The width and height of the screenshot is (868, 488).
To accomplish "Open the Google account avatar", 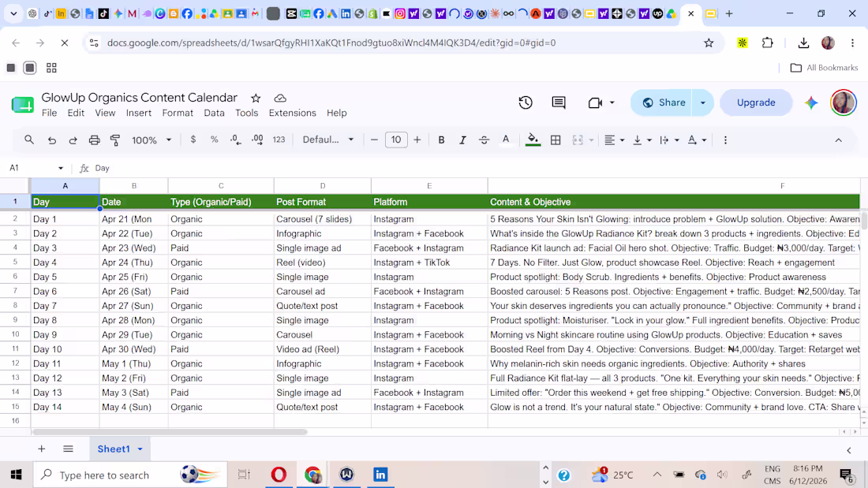I will coord(843,102).
